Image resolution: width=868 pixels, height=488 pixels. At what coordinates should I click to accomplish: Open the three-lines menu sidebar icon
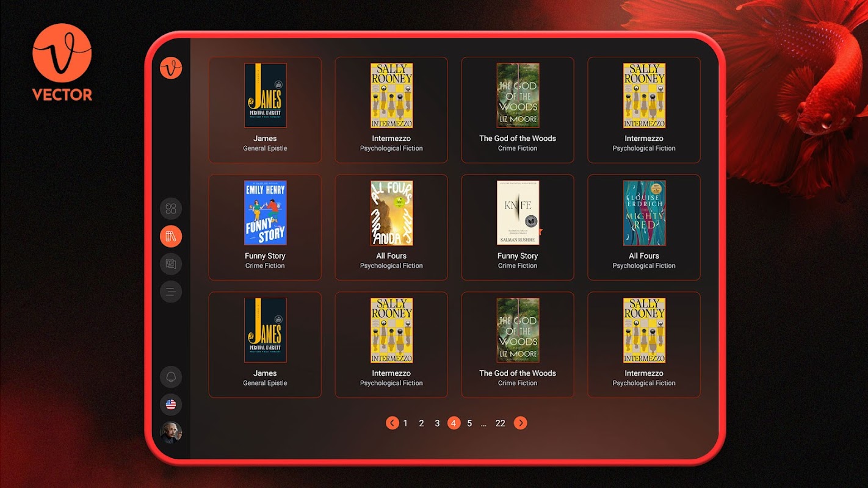pos(171,292)
